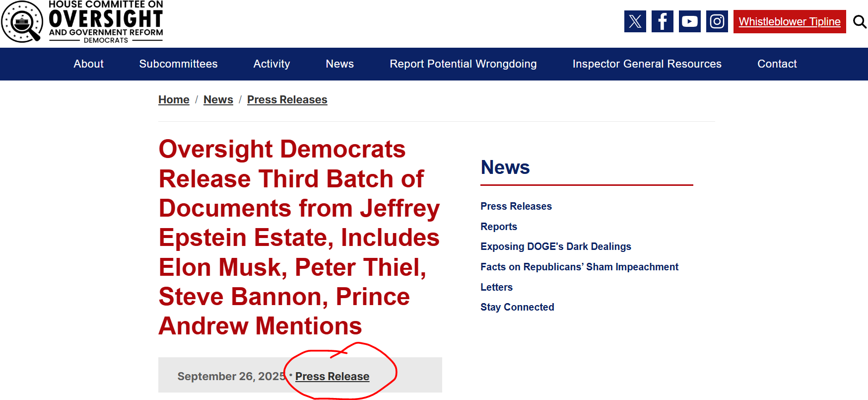Open the Facebook social icon

[x=662, y=21]
